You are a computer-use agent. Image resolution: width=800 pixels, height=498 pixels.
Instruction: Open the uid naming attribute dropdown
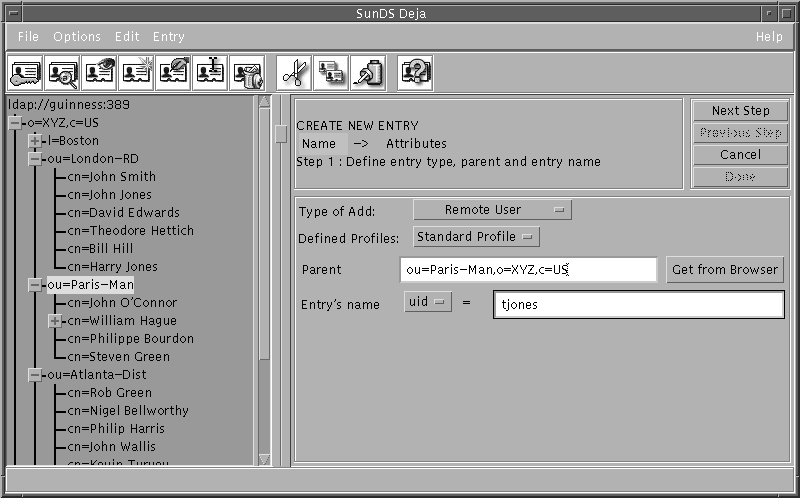pos(428,302)
